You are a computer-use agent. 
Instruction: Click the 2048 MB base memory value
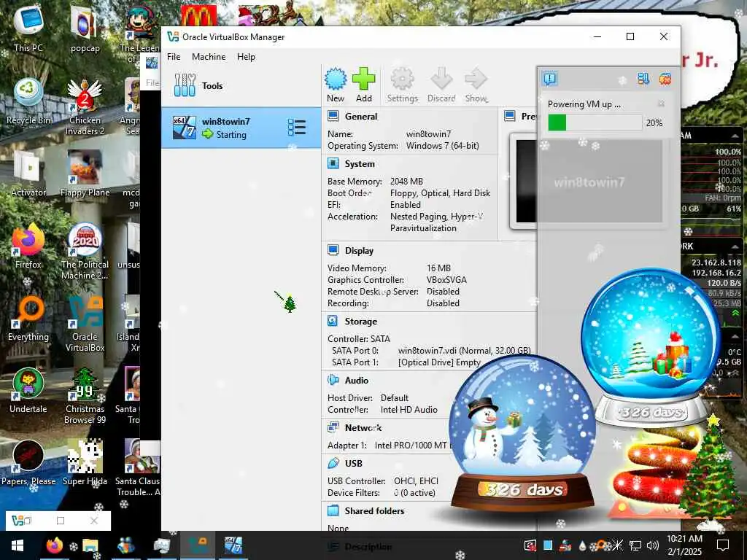coord(406,182)
